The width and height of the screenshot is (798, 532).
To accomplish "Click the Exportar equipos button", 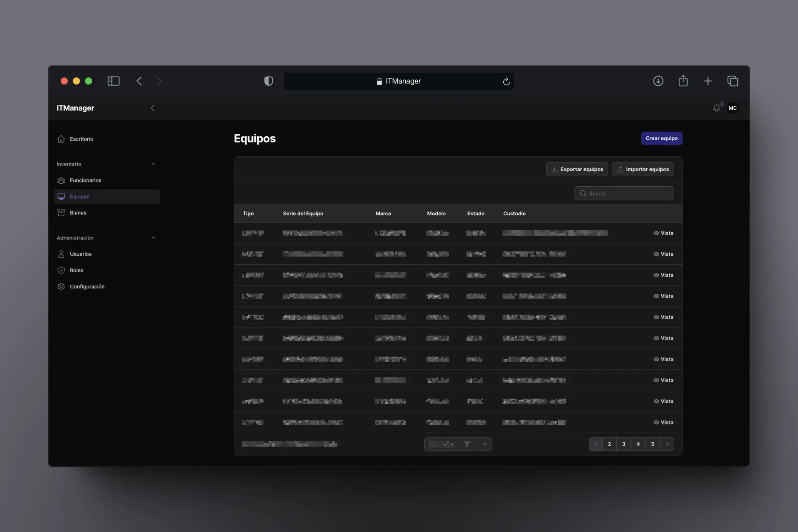I will point(577,169).
